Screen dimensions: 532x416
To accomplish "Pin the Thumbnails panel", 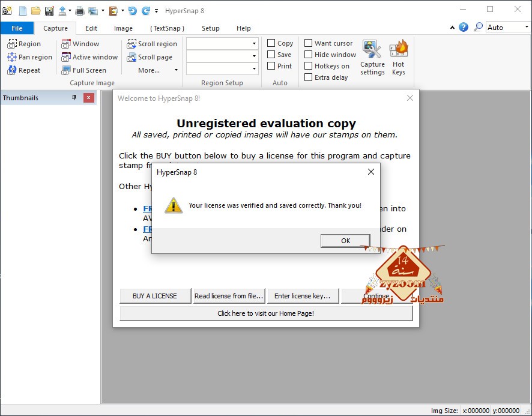I will [74, 98].
